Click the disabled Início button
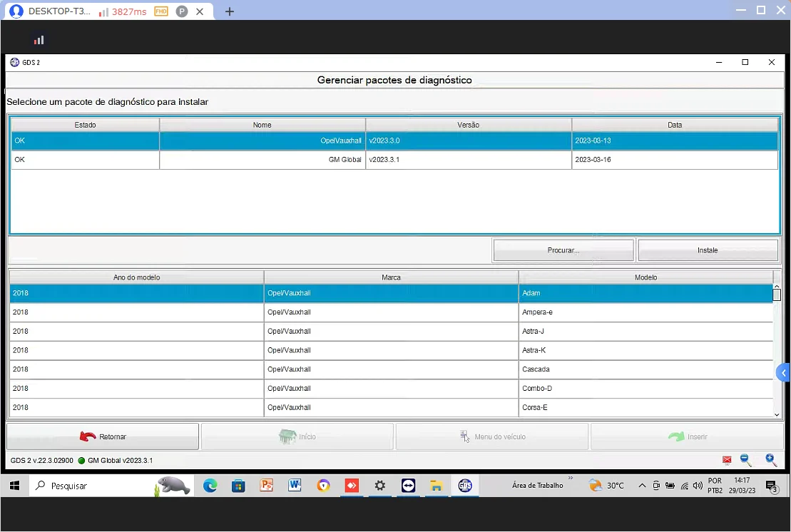The width and height of the screenshot is (791, 532). 297,436
